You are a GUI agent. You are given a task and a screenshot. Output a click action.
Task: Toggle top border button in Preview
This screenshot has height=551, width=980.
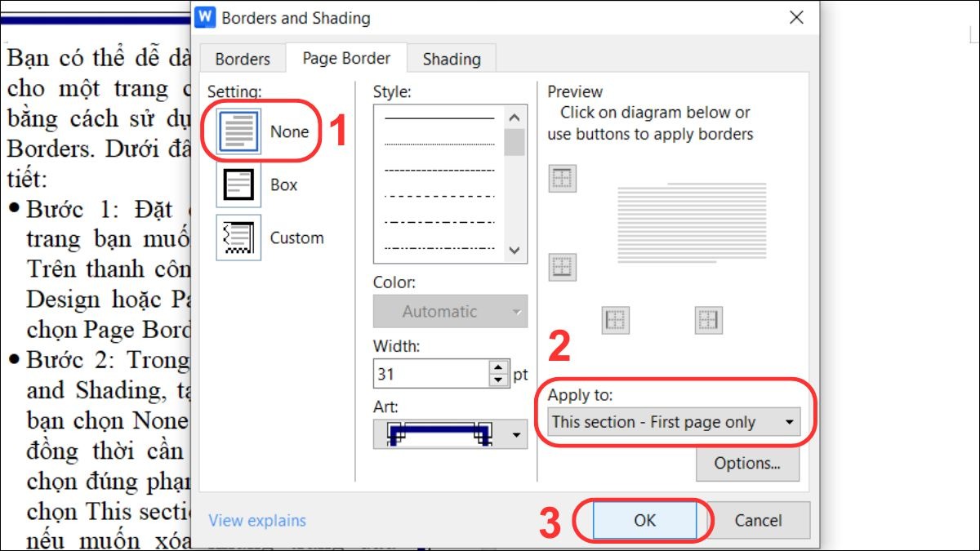(563, 179)
